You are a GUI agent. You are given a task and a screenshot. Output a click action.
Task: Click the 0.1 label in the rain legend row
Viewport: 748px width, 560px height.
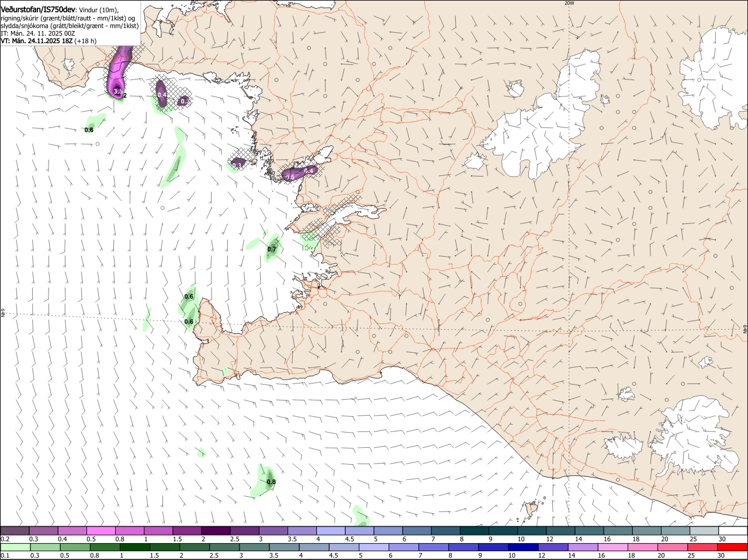click(x=5, y=555)
